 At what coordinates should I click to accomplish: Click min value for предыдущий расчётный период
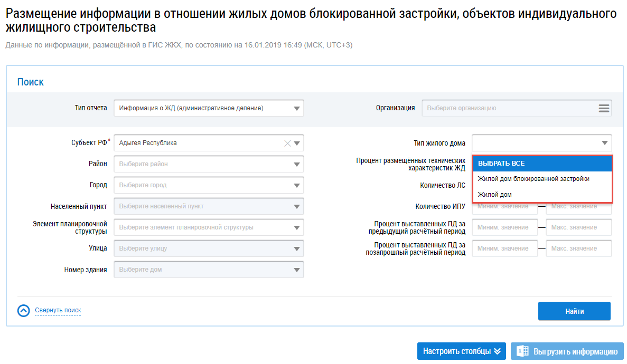coord(504,227)
